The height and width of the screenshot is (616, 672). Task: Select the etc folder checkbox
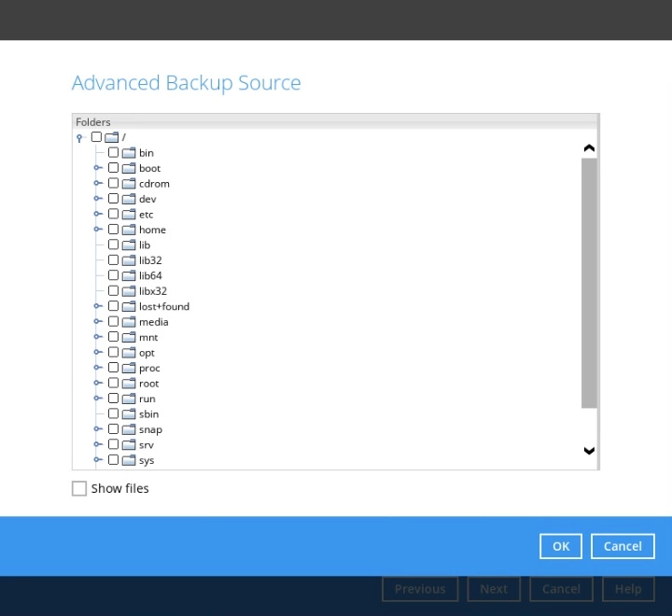coord(113,214)
